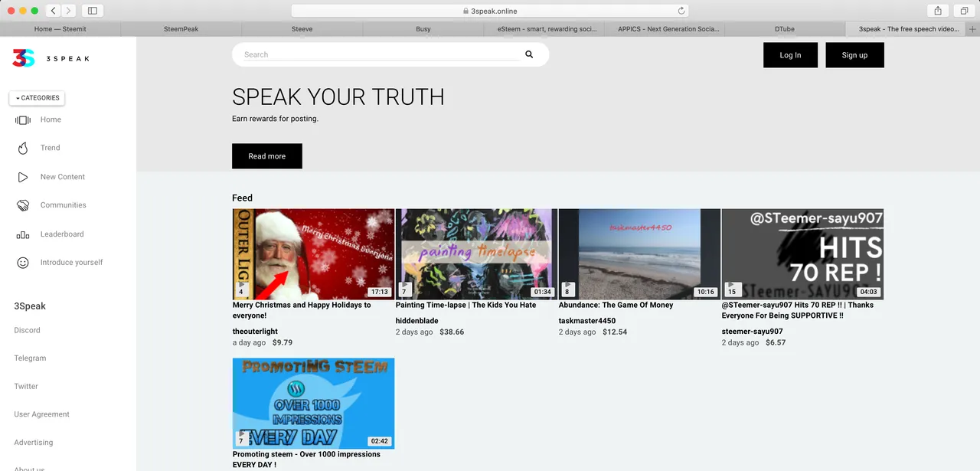Switch to the Busy tab
Image resolution: width=980 pixels, height=471 pixels.
[423, 29]
